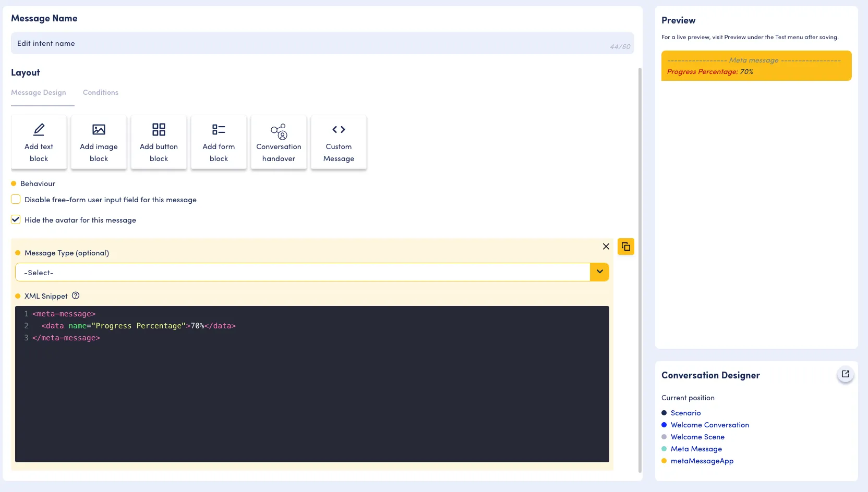Click the live preview instruction text
This screenshot has height=492, width=868.
click(750, 37)
